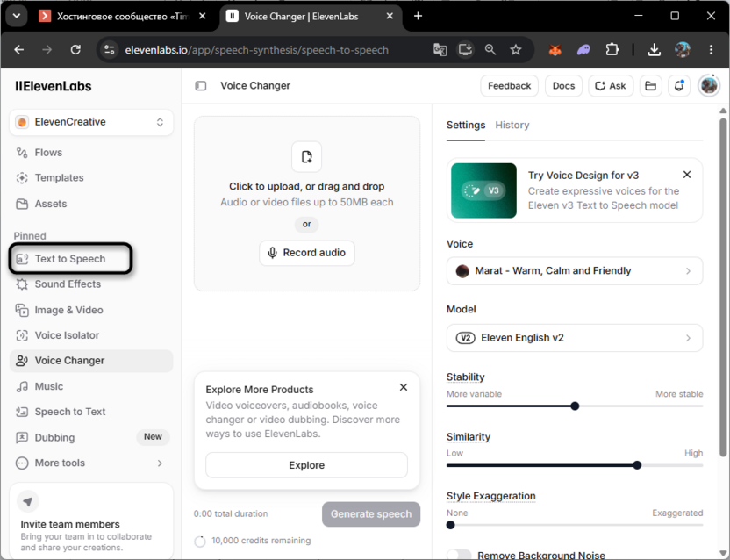Click Record audio button
This screenshot has width=730, height=560.
pyautogui.click(x=307, y=253)
